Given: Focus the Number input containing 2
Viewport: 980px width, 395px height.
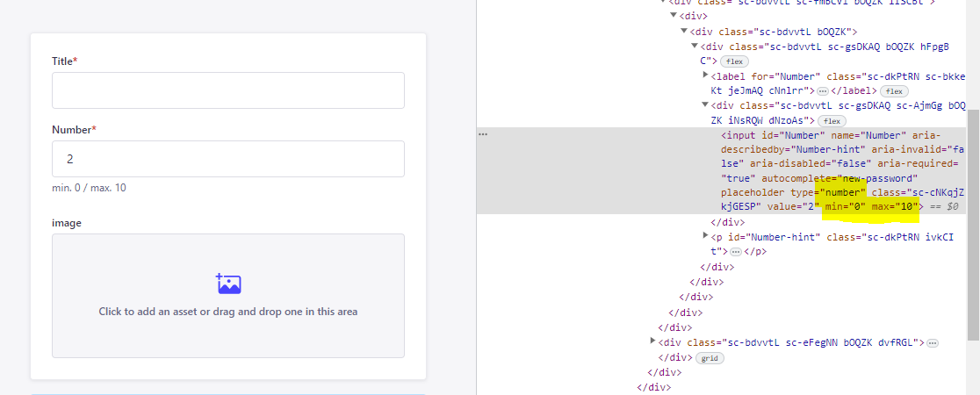Looking at the screenshot, I should click(227, 159).
